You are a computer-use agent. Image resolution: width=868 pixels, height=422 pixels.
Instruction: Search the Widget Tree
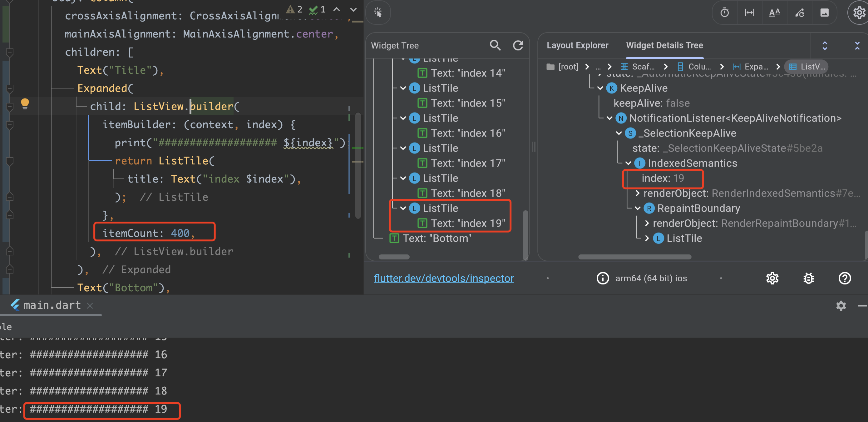(x=495, y=45)
